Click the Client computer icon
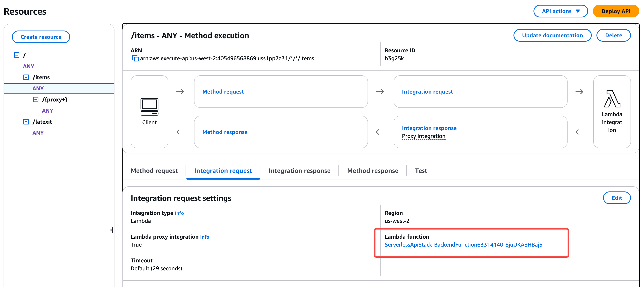This screenshot has width=644, height=287. 149,107
